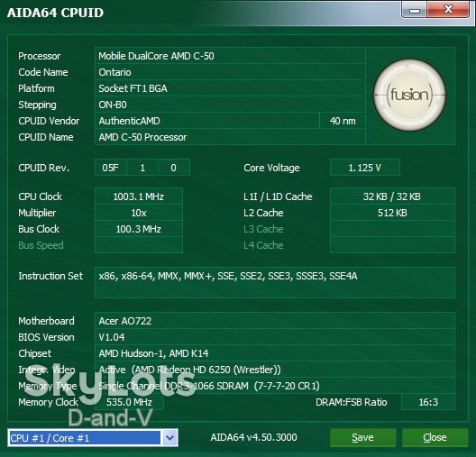Click the Bus Speed greyed label

[41, 245]
